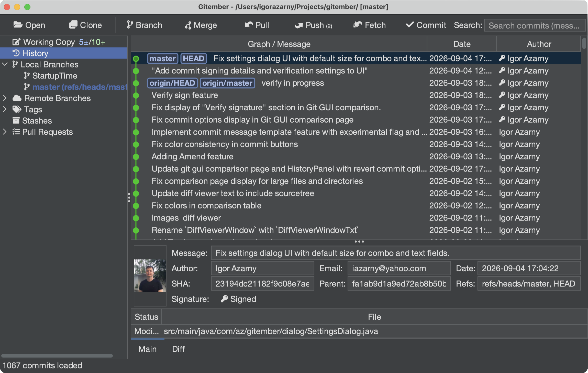Click the SHA value field
This screenshot has width=588, height=373.
click(262, 284)
